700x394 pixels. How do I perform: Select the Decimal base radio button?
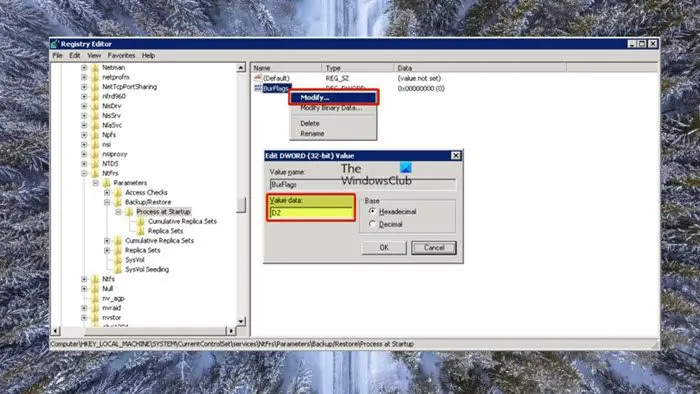[x=372, y=224]
